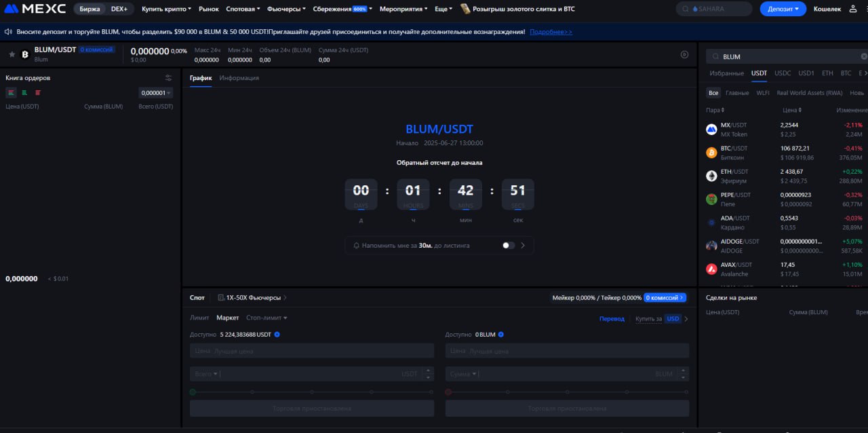
Task: Open the Кошелек link
Action: point(827,9)
